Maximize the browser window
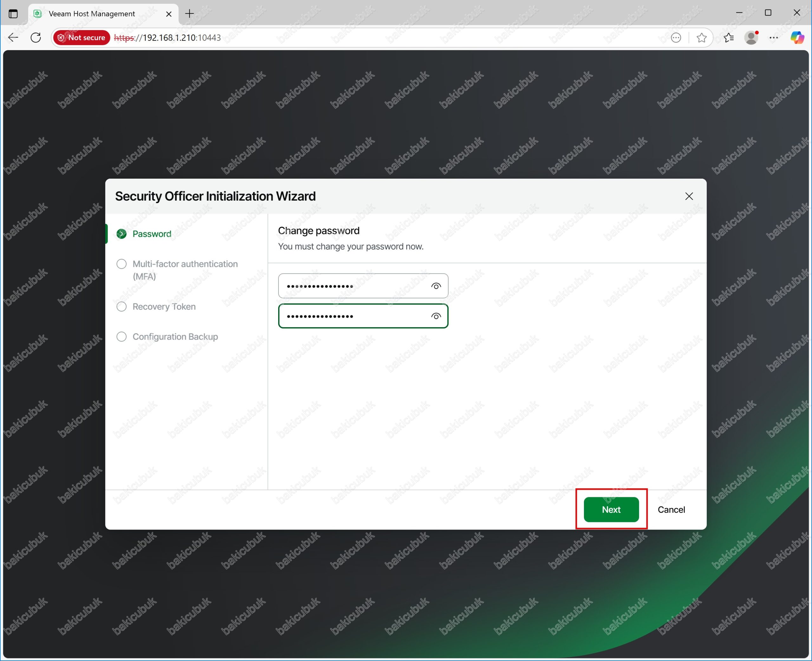The height and width of the screenshot is (661, 812). point(768,13)
